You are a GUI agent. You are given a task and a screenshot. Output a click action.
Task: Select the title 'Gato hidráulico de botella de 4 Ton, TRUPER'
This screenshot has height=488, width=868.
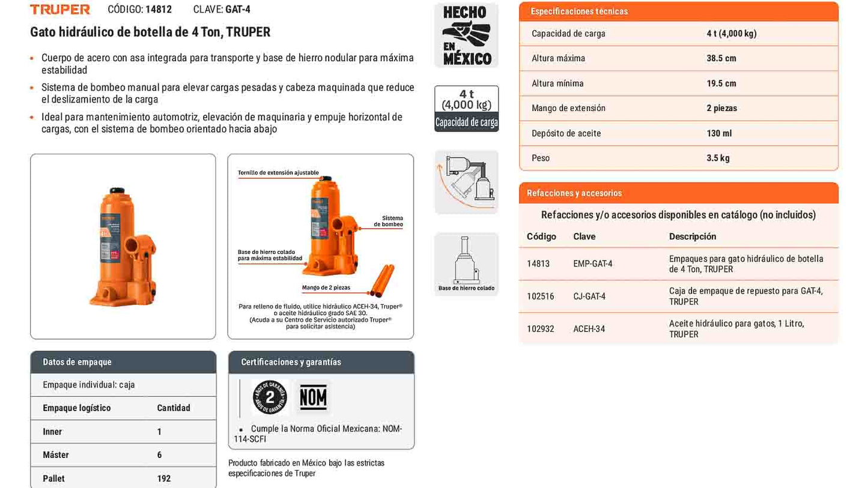coord(150,32)
